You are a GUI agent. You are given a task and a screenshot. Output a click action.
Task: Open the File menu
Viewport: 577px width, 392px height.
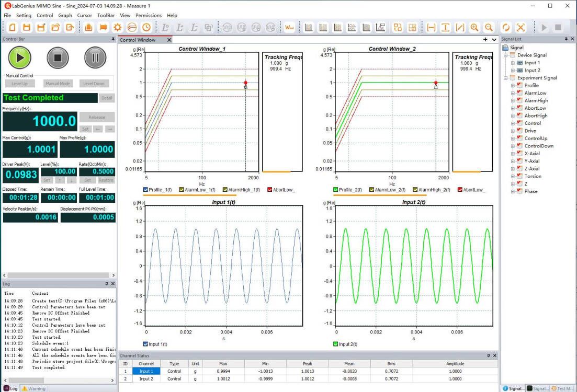pos(7,16)
